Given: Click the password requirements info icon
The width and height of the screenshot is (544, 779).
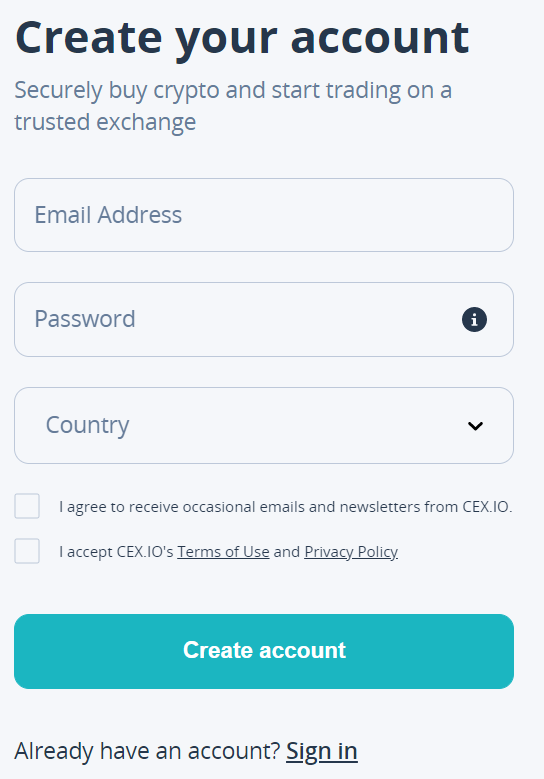Looking at the screenshot, I should coord(474,319).
